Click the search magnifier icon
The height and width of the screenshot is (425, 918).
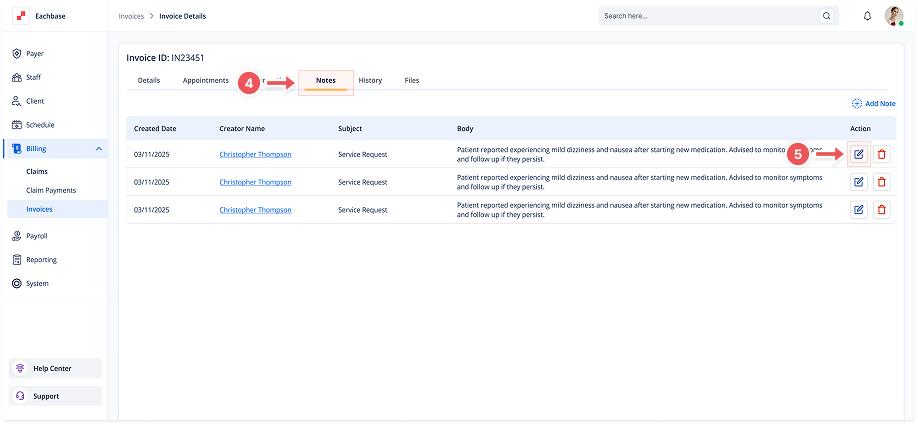(x=826, y=16)
